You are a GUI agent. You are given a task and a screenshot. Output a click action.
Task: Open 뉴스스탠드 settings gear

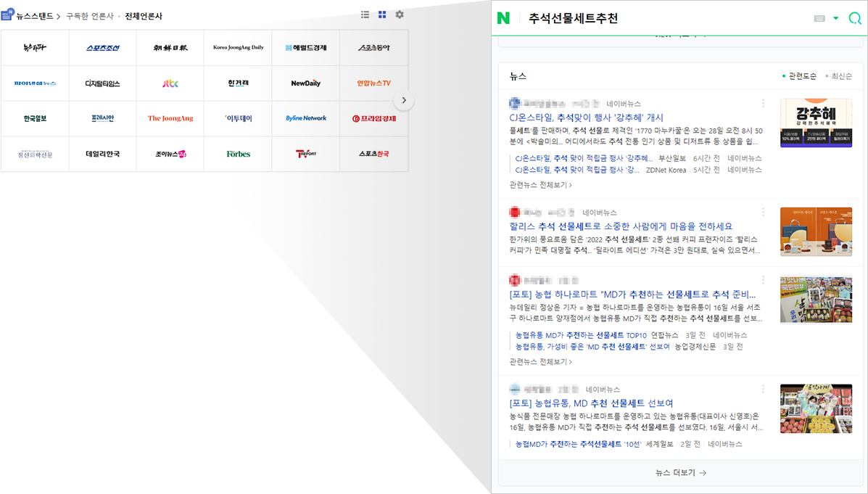click(400, 15)
